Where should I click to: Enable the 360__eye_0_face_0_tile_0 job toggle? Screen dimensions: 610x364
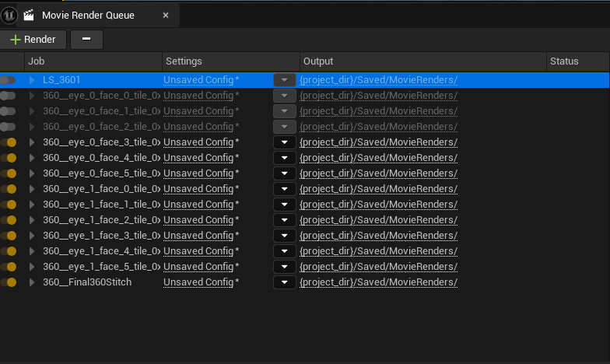(8, 96)
